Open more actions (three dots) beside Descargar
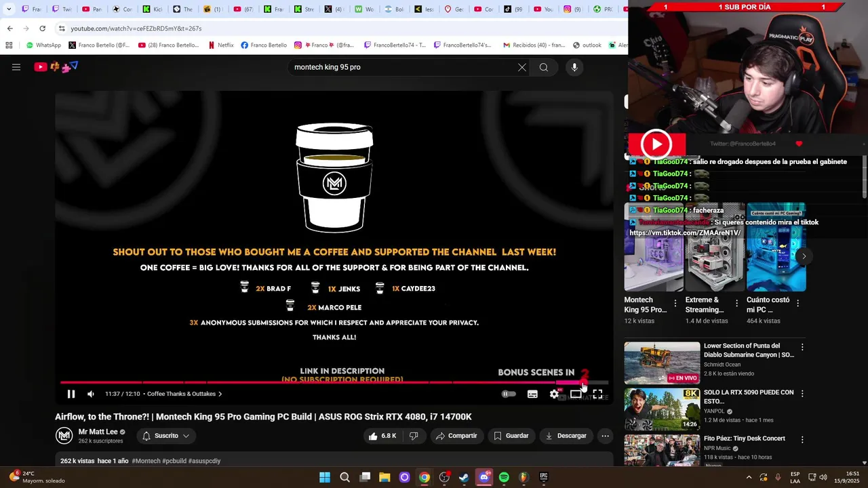 click(x=605, y=436)
